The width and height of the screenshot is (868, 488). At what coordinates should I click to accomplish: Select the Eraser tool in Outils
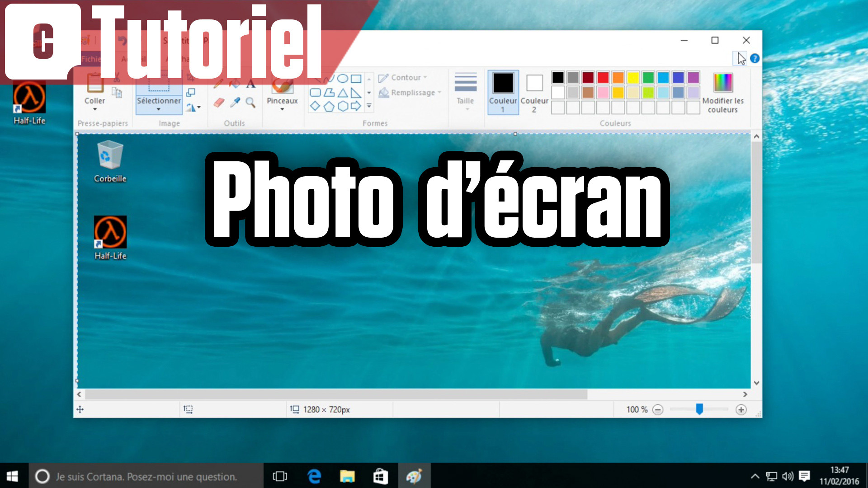pyautogui.click(x=219, y=103)
